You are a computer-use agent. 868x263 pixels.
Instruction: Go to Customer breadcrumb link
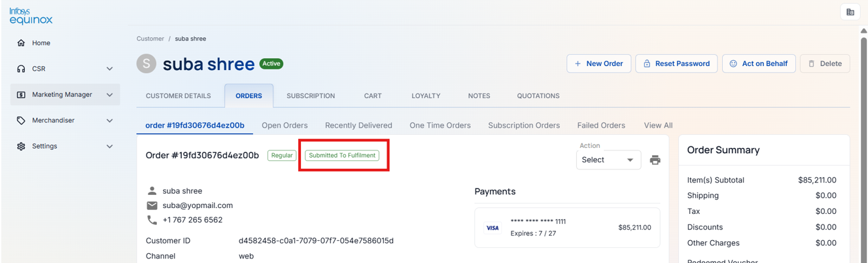[150, 39]
